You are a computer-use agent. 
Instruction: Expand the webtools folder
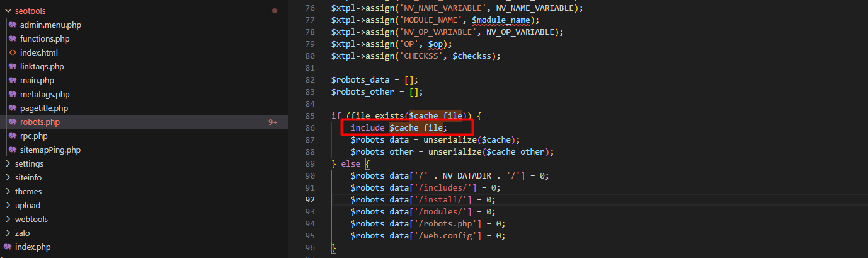tap(8, 220)
